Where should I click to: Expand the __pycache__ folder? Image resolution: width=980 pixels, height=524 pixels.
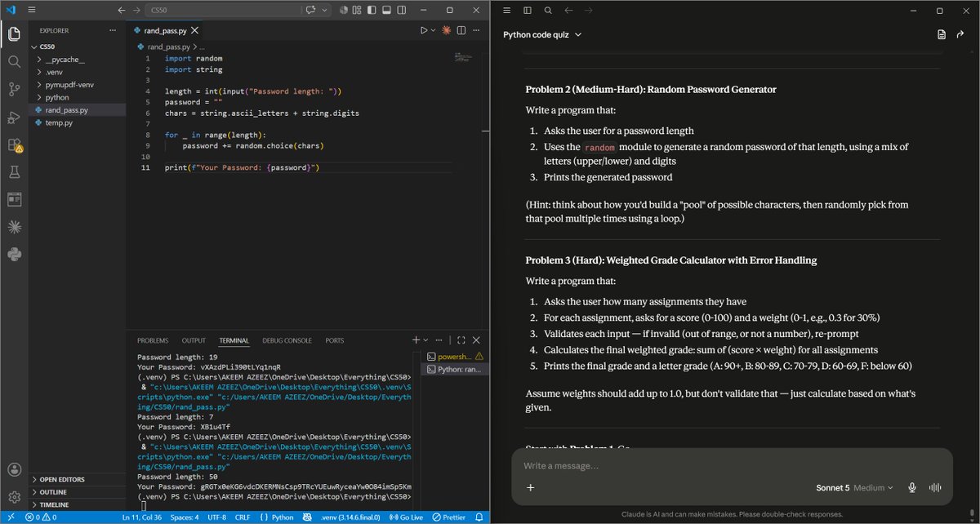[65, 60]
